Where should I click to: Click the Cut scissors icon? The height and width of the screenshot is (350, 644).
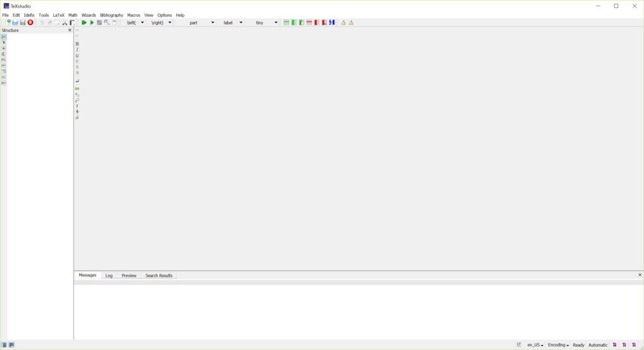pyautogui.click(x=65, y=23)
